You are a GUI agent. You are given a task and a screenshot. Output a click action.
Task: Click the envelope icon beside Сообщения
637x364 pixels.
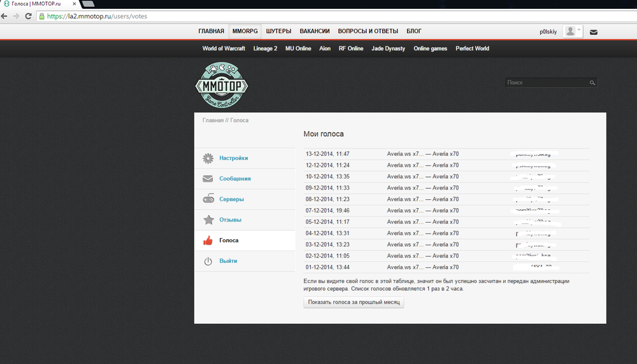[208, 179]
